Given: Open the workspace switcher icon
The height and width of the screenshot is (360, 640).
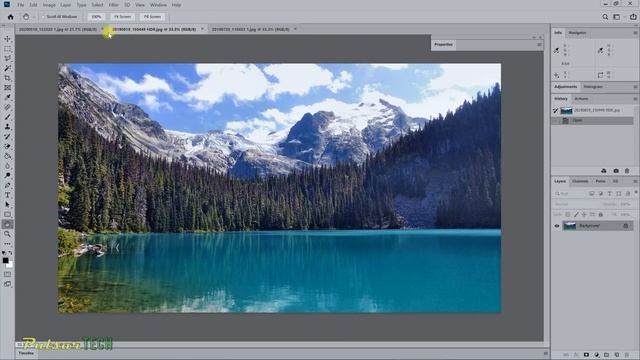Looking at the screenshot, I should pyautogui.click(x=617, y=17).
